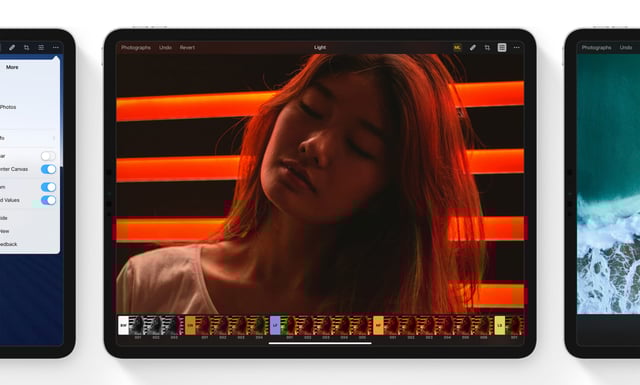640x385 pixels.
Task: Tap the ocean photo on right iPad
Action: (x=608, y=184)
